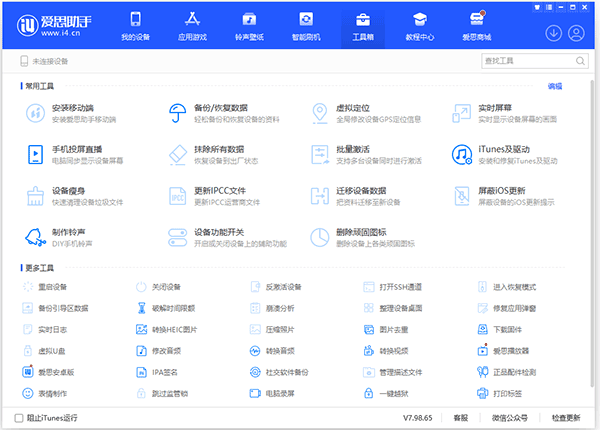Open 打印标签 printer tool
Screen dimensions: 600x430
pos(499,393)
